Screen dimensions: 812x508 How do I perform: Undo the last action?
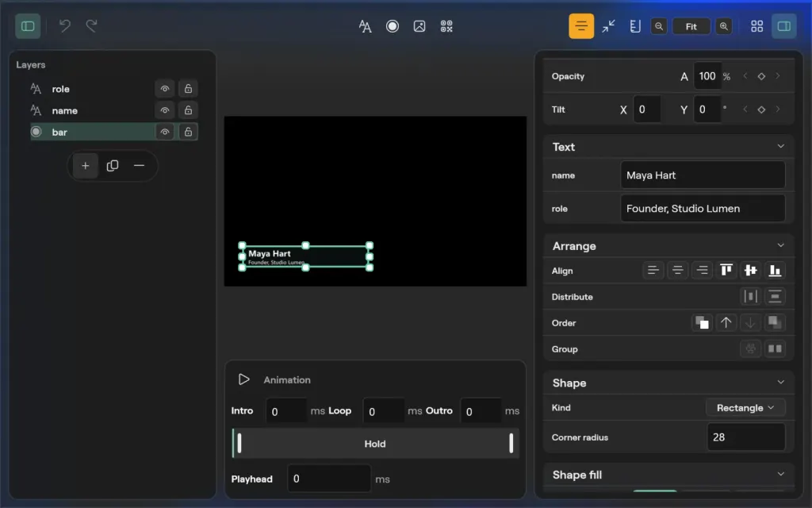pyautogui.click(x=65, y=26)
